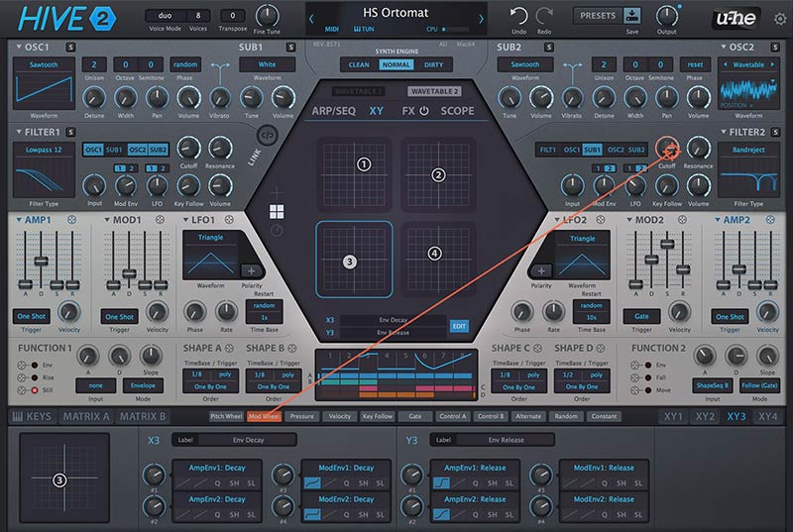Click the PRESETS button

point(598,16)
